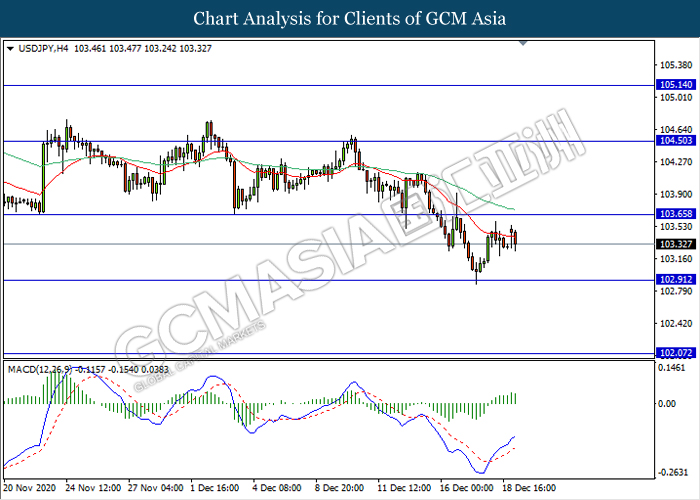Click the 20 Nov 2020 date label
This screenshot has width=700, height=500.
pos(30,488)
